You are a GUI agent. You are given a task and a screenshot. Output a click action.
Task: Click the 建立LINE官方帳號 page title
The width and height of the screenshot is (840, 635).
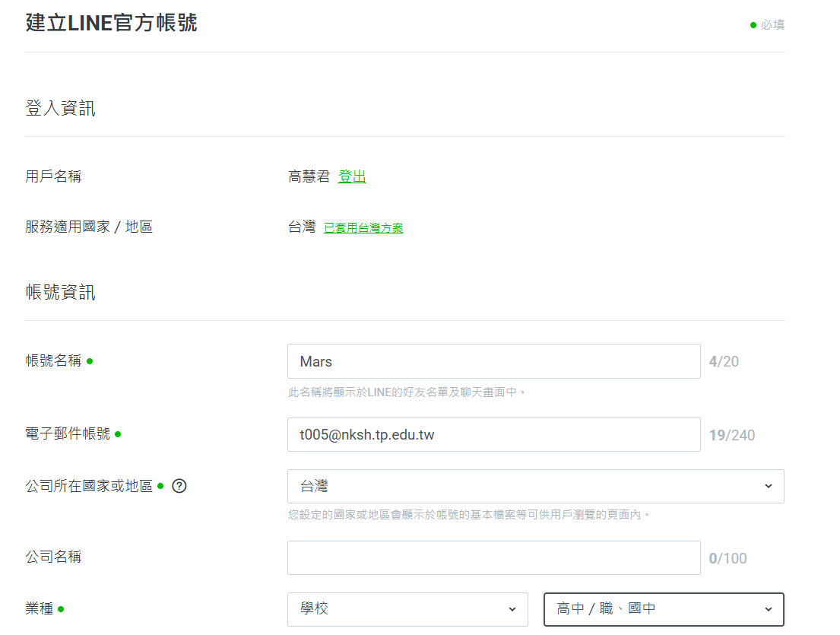tap(111, 24)
